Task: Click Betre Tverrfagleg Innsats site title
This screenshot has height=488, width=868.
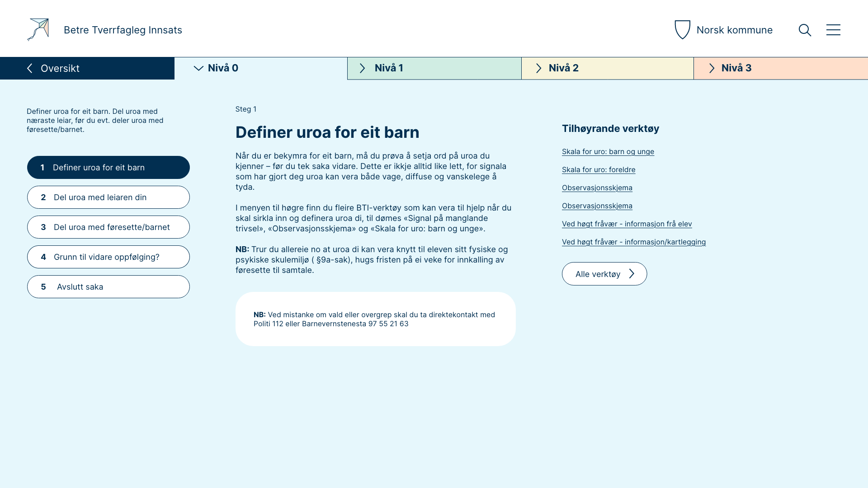Action: (x=123, y=30)
